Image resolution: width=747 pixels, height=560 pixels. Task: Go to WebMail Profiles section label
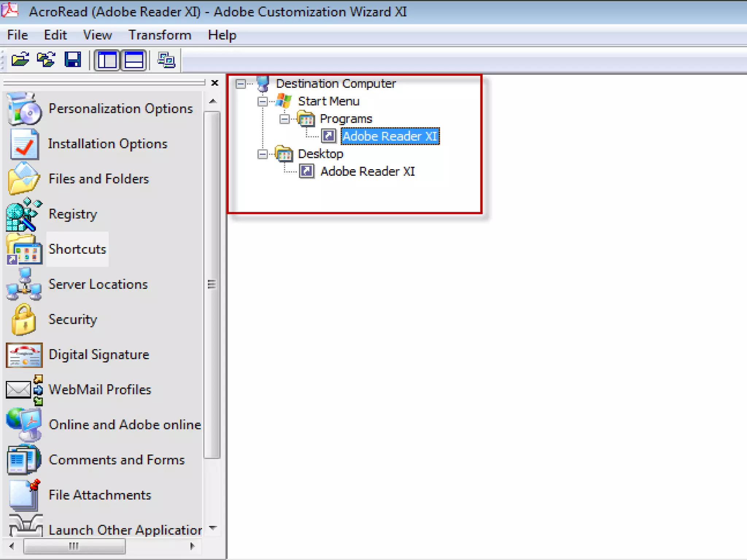(x=100, y=389)
